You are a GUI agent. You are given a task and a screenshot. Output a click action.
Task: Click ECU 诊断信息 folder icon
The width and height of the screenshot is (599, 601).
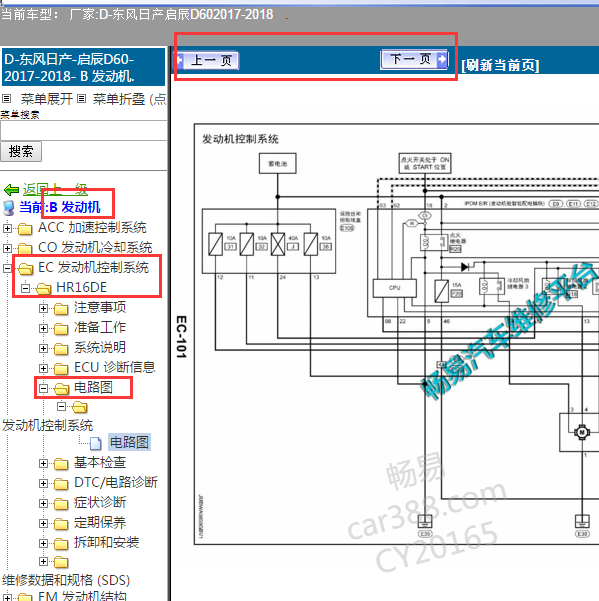(x=61, y=369)
